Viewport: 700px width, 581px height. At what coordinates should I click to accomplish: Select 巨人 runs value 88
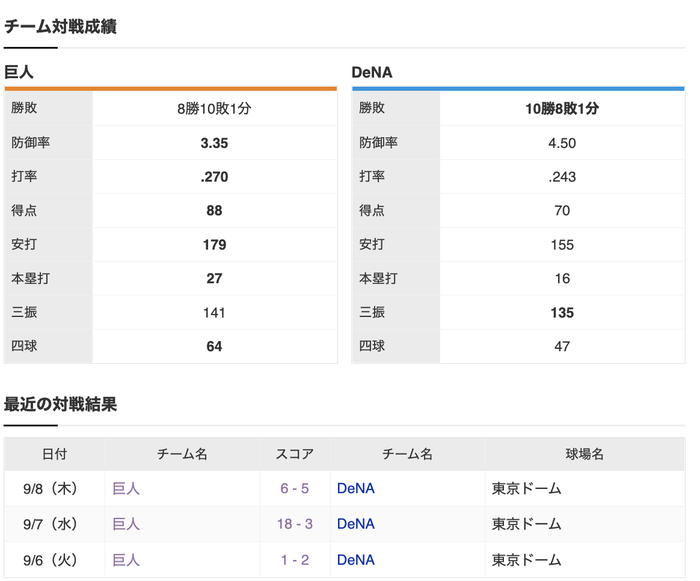[214, 210]
